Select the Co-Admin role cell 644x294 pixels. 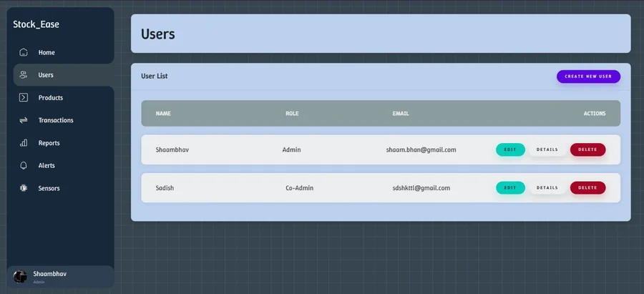tap(299, 188)
